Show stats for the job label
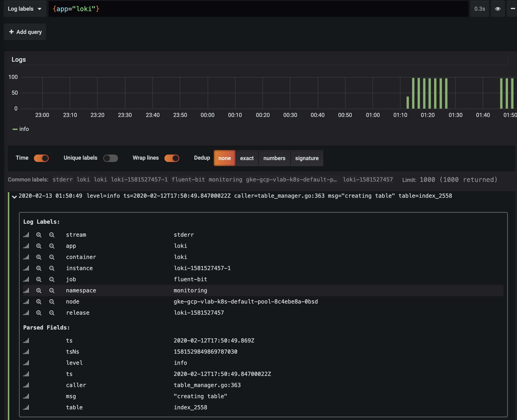Screen dimensions: 517x420 [26, 279]
